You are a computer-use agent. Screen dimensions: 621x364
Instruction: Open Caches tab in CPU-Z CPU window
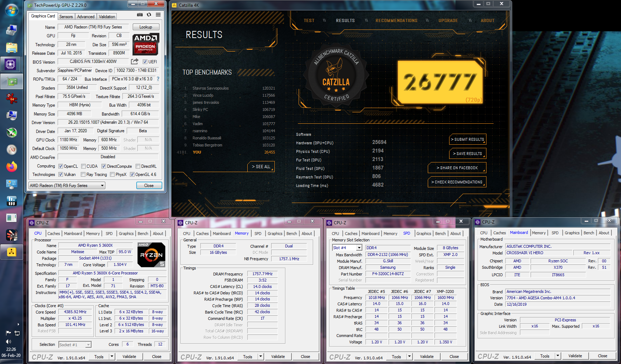click(x=54, y=234)
